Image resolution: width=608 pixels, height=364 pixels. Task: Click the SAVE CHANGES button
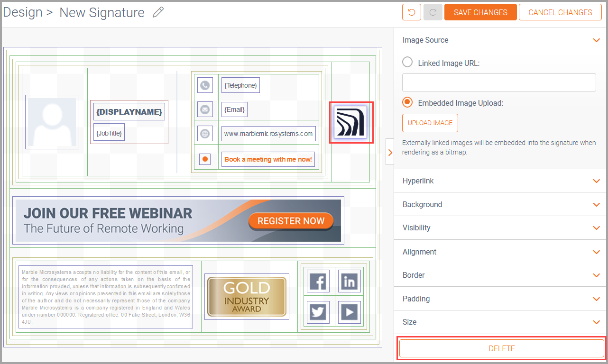[x=480, y=12]
